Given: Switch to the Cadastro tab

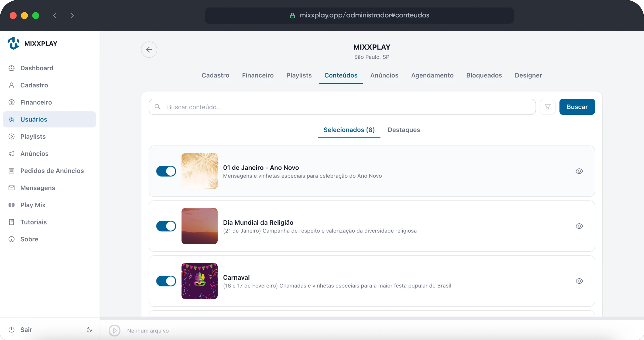Looking at the screenshot, I should (x=215, y=75).
